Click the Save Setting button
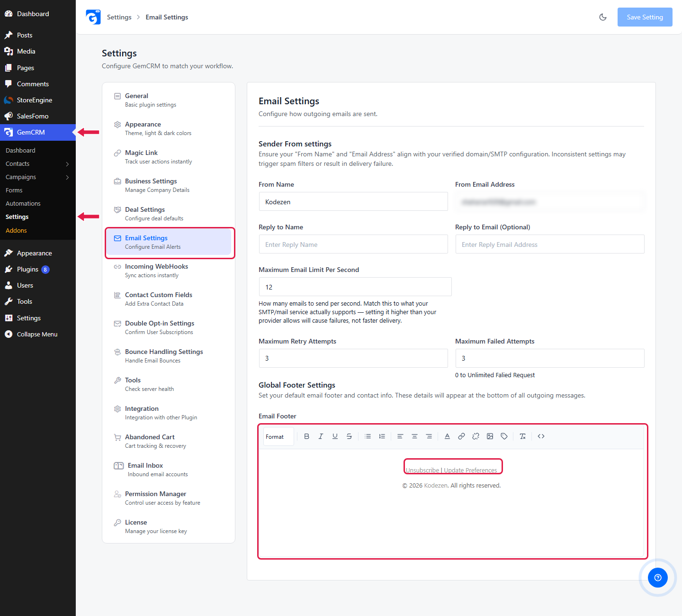This screenshot has width=682, height=616. [645, 17]
